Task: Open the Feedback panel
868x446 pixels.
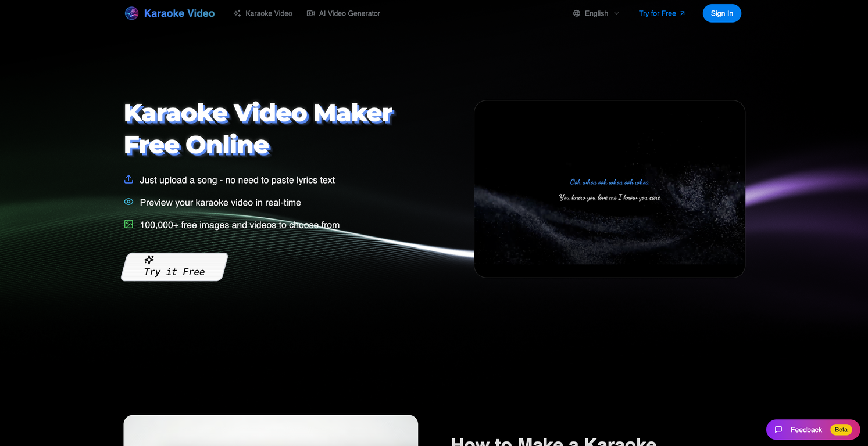Action: [806, 430]
